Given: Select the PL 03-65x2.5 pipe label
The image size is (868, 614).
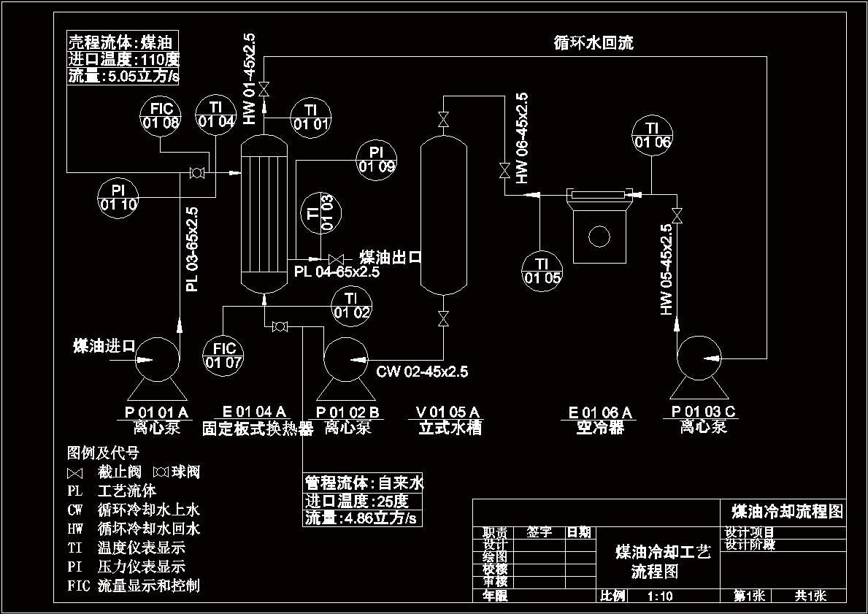Looking at the screenshot, I should (191, 249).
